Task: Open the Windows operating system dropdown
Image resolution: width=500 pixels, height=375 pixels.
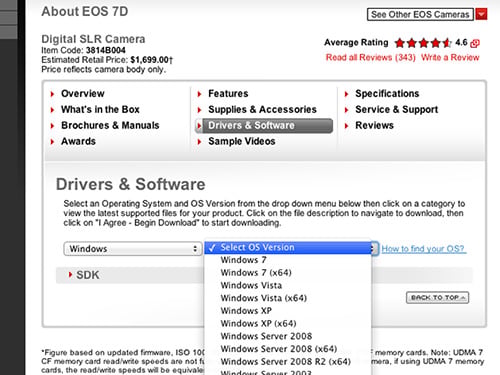Action: pos(133,249)
